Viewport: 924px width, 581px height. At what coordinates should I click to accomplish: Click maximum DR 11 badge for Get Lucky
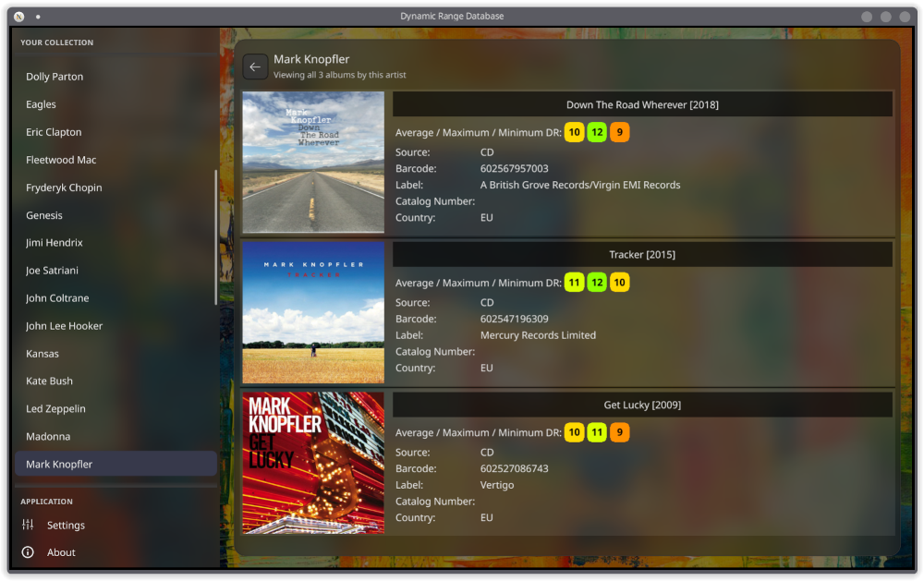coord(597,432)
